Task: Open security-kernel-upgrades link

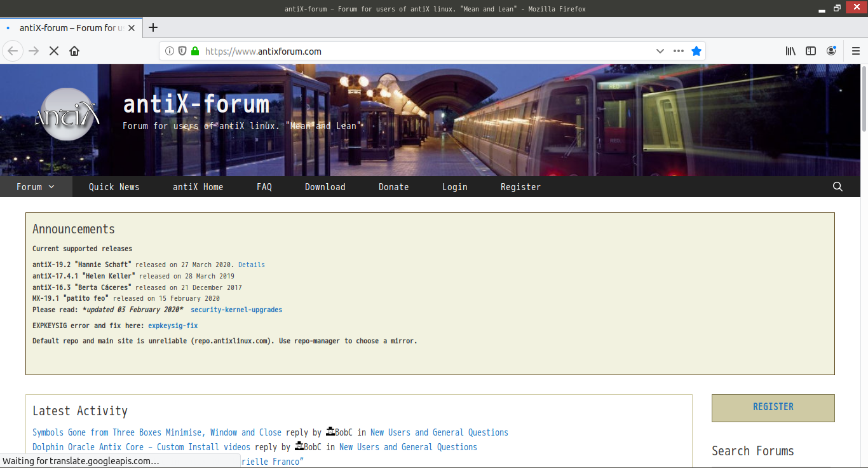Action: [236, 310]
